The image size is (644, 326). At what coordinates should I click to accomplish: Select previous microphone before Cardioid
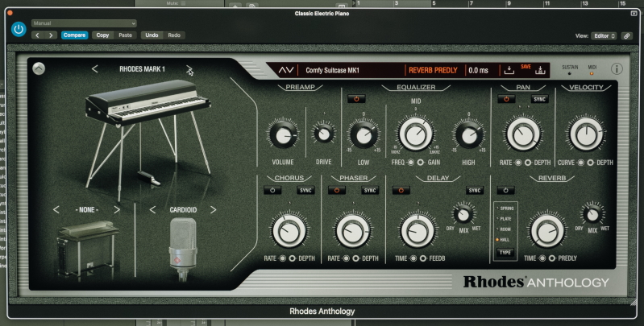click(x=153, y=210)
